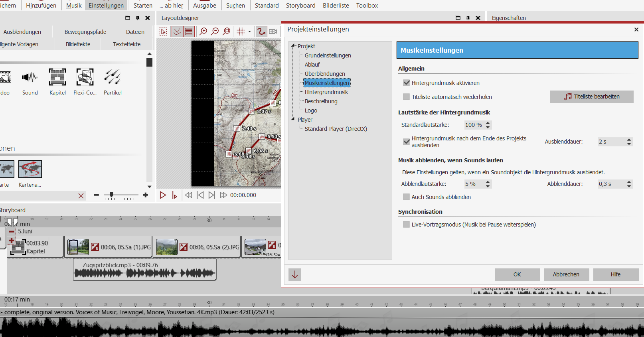Click the Kapitel object icon
Image resolution: width=644 pixels, height=337 pixels.
point(57,77)
